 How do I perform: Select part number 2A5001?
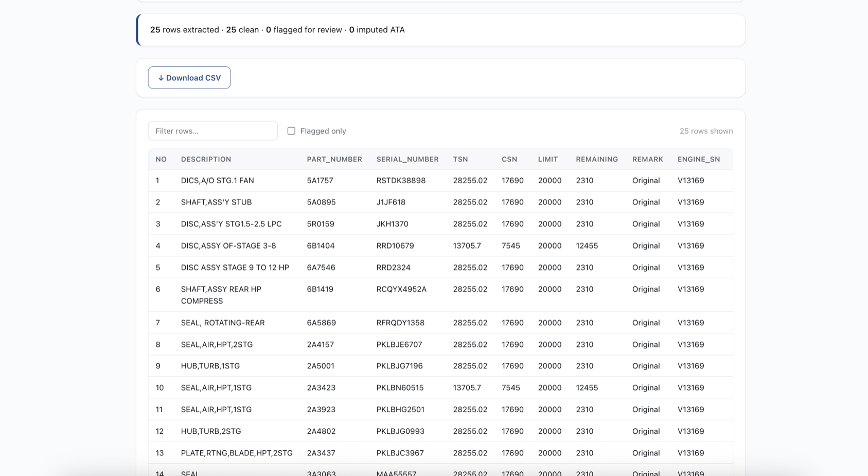point(321,366)
